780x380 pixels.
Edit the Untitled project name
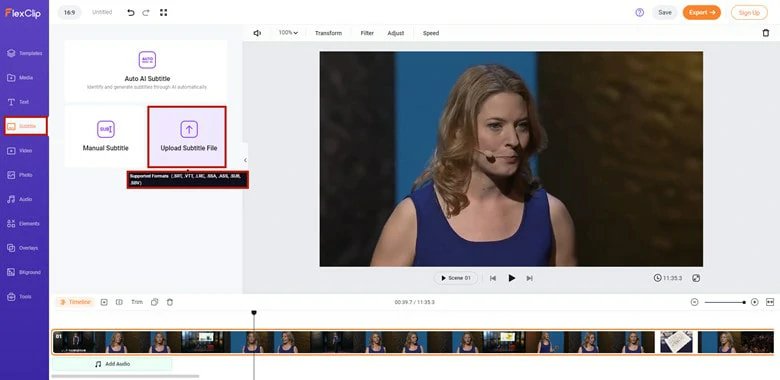coord(102,12)
